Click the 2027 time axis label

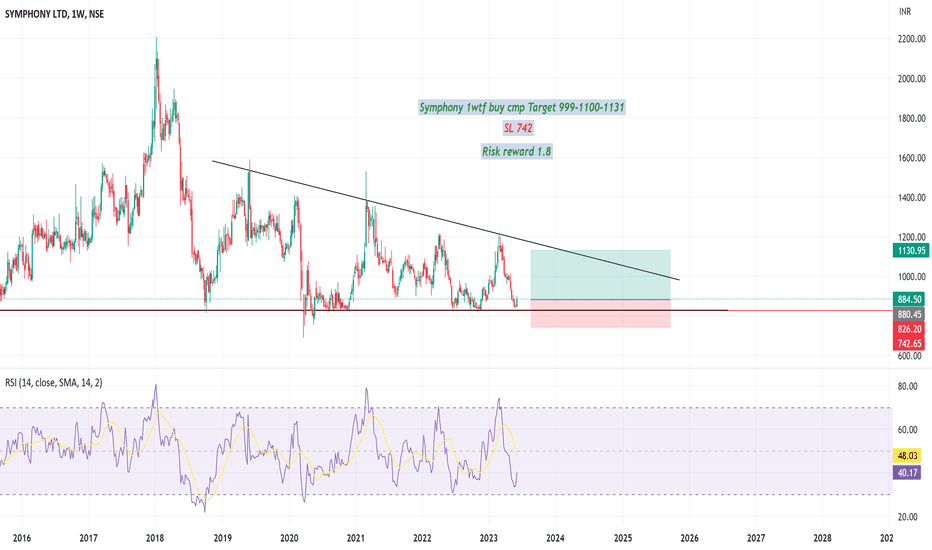pyautogui.click(x=755, y=538)
